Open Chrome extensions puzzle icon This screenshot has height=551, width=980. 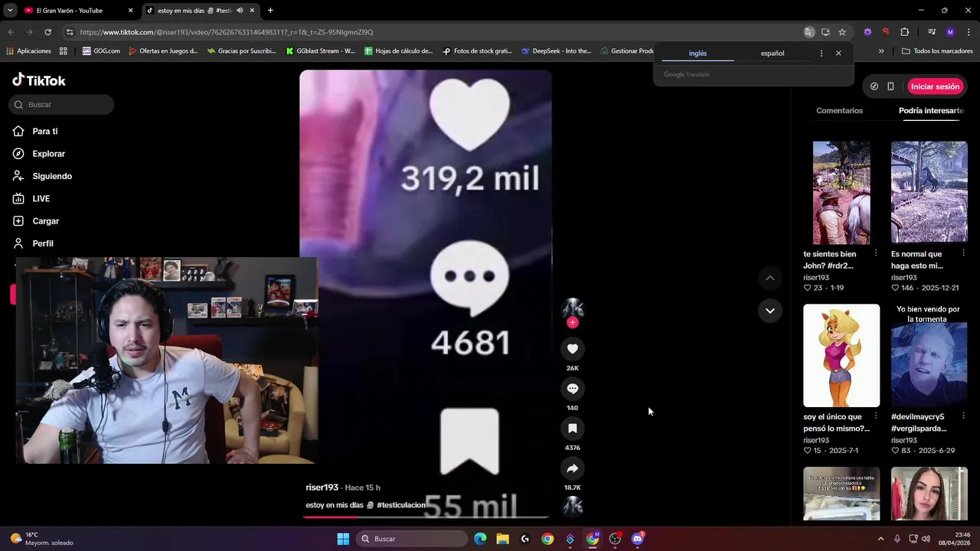pos(904,32)
